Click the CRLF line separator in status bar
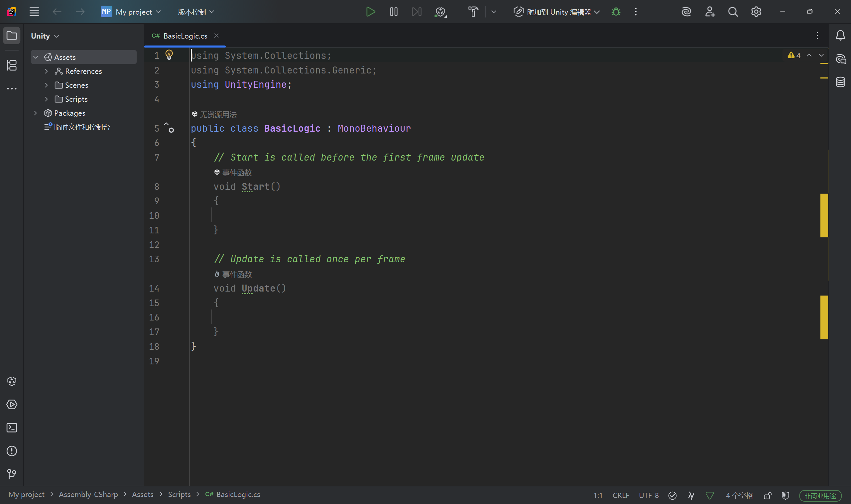 pyautogui.click(x=620, y=495)
